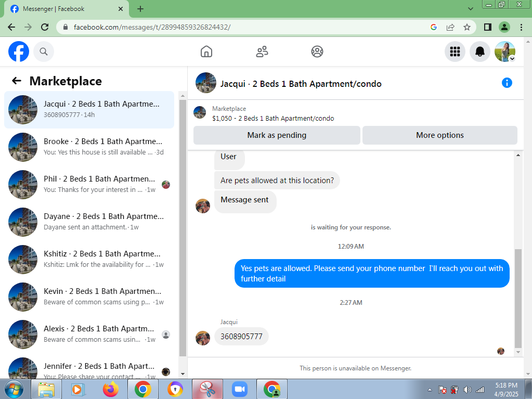Screen dimensions: 532x399
Task: Open More options for the listing
Action: [x=440, y=135]
